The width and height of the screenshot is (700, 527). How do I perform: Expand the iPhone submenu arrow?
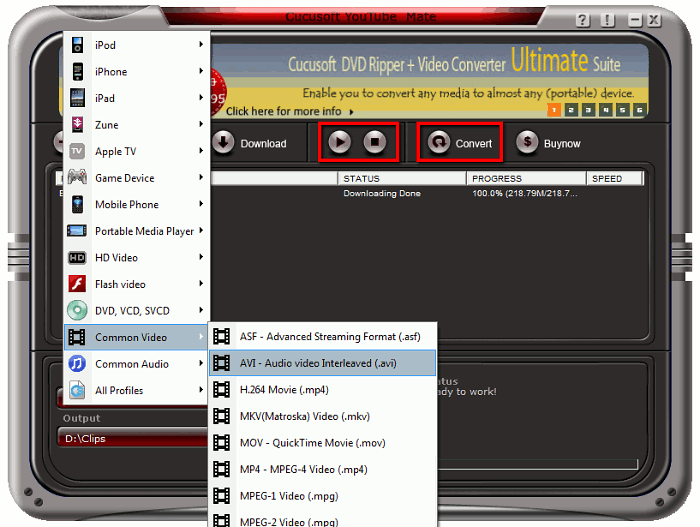[x=201, y=71]
